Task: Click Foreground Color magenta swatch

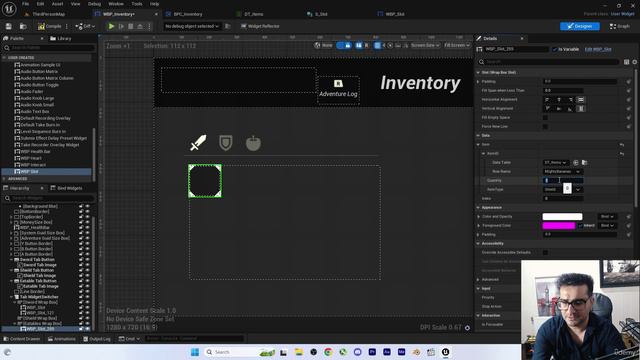Action: click(x=559, y=226)
